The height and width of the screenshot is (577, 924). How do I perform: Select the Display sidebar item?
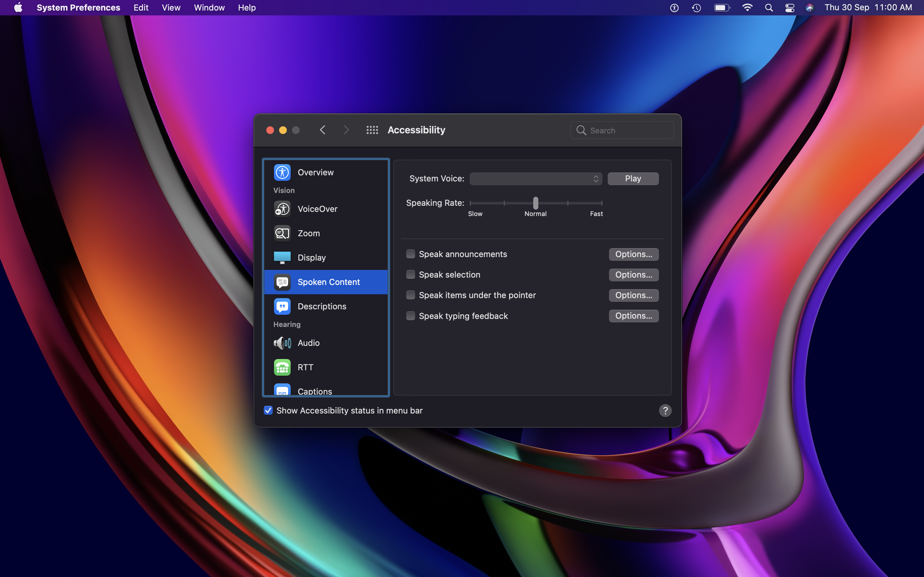[311, 258]
